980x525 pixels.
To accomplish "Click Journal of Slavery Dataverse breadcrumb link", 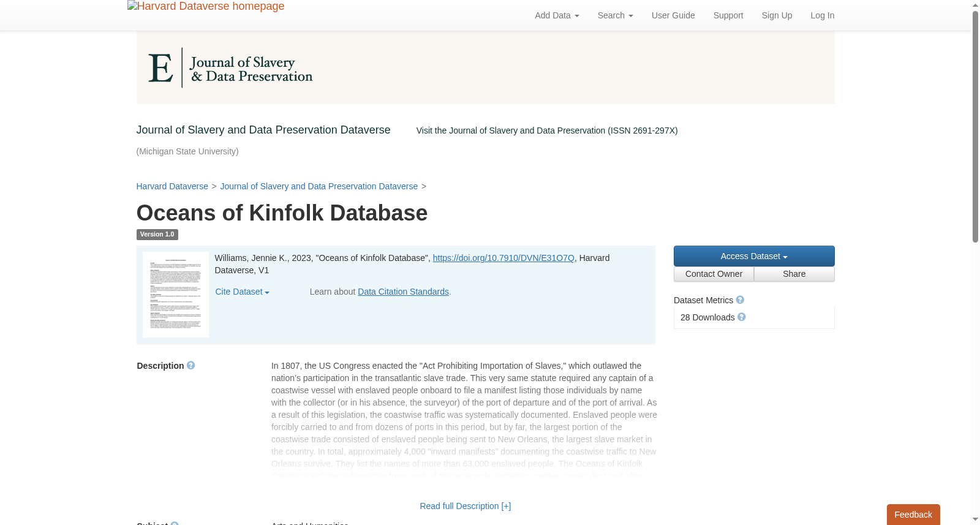I will (x=318, y=186).
